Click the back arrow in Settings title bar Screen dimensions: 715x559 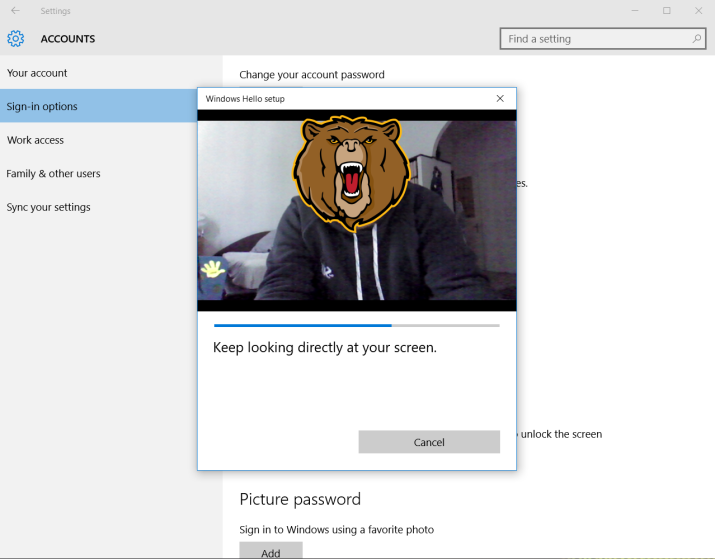15,11
